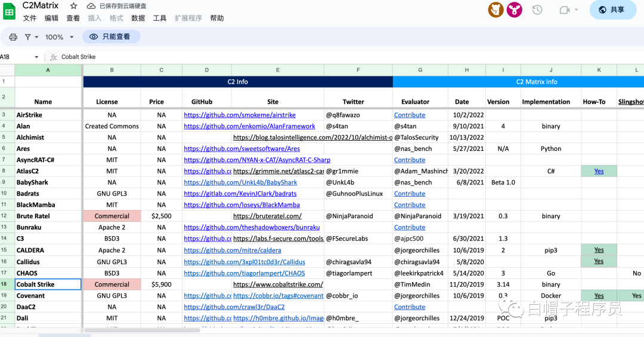644x337 pixels.
Task: Click Yes How-To link for CALDERA
Action: [x=599, y=250]
